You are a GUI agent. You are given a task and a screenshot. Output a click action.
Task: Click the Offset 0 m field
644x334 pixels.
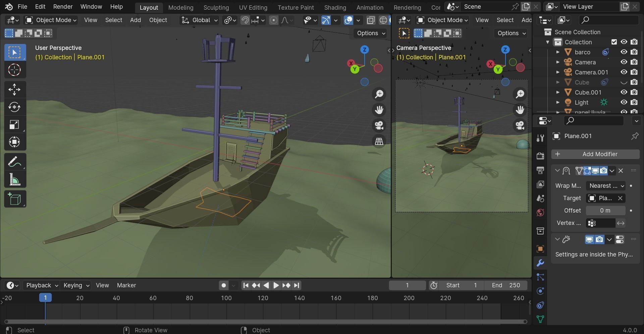pyautogui.click(x=605, y=211)
